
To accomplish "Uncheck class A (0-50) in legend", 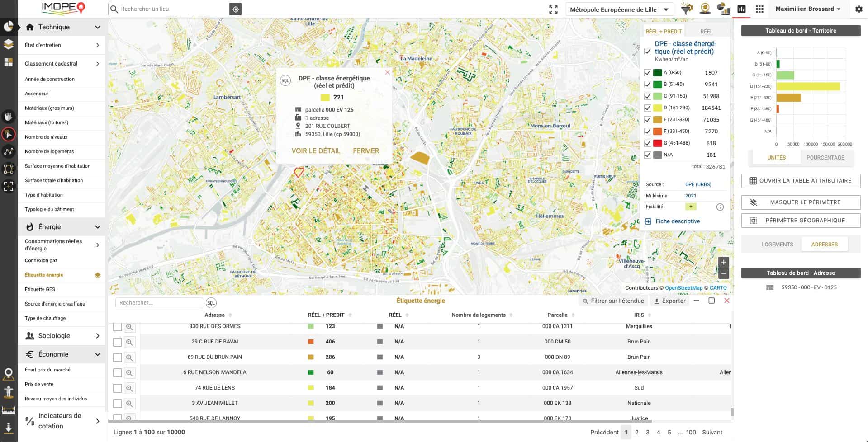I will (x=648, y=73).
